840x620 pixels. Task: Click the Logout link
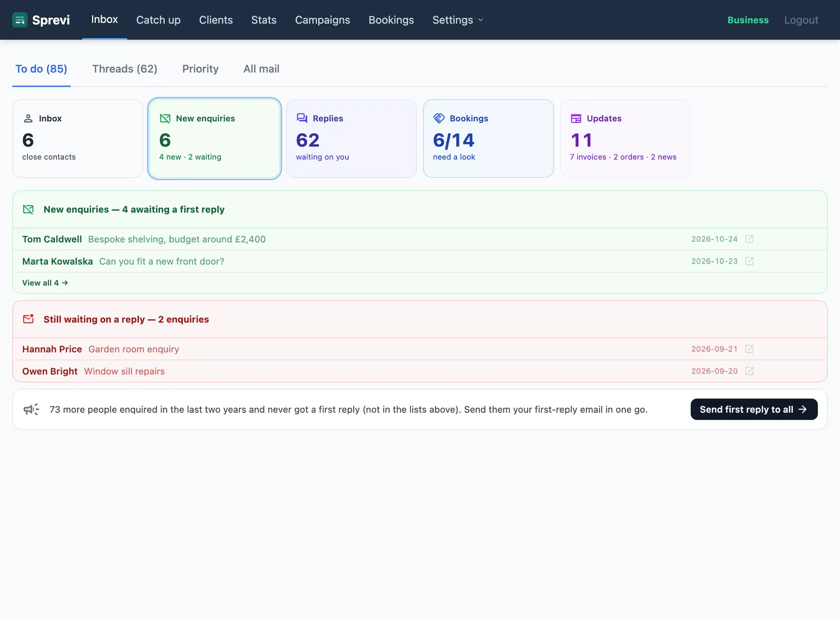(801, 20)
